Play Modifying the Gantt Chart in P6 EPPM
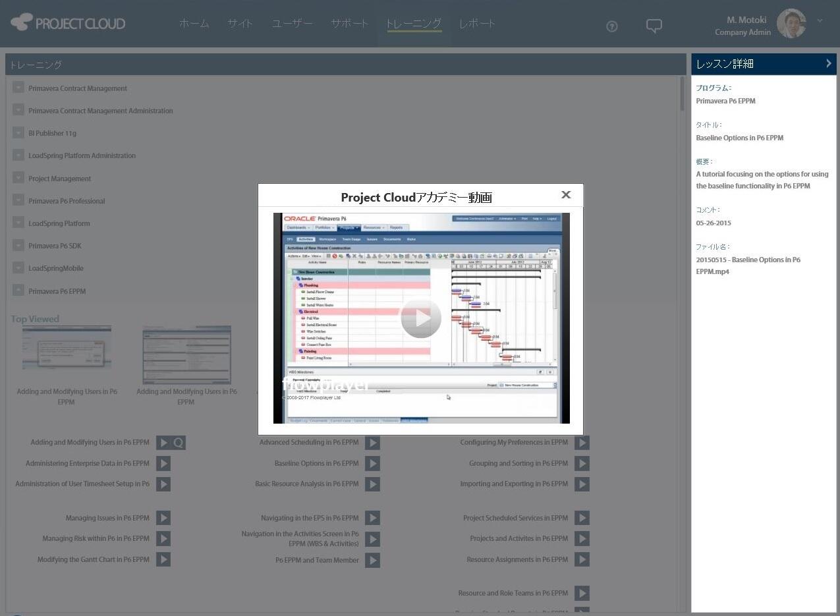The height and width of the screenshot is (616, 840). [163, 559]
